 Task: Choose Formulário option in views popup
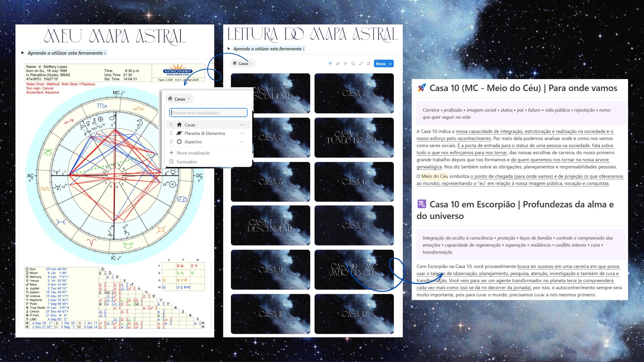coord(186,162)
